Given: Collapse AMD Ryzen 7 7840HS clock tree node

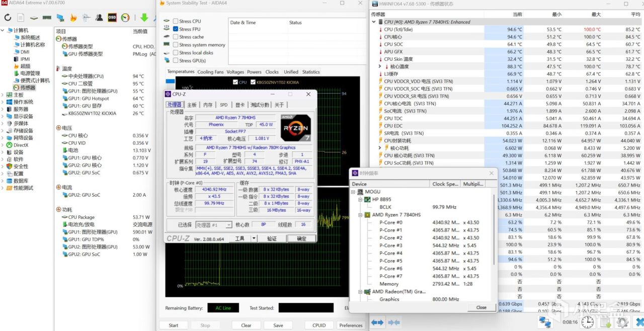Looking at the screenshot, I should pyautogui.click(x=360, y=215).
